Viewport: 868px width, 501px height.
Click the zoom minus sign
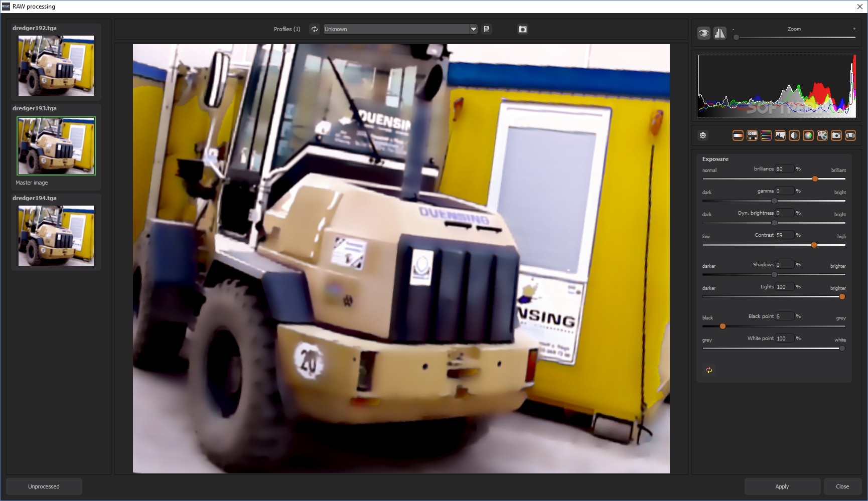(x=733, y=29)
